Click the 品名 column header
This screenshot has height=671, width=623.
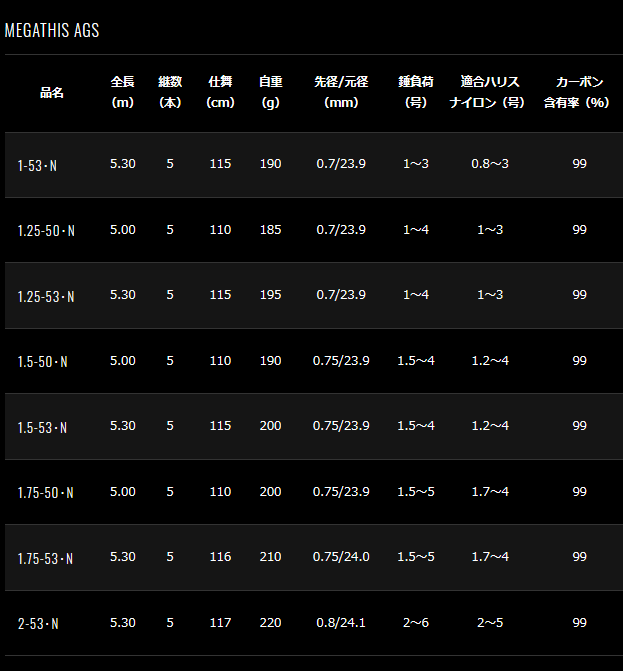[x=52, y=92]
